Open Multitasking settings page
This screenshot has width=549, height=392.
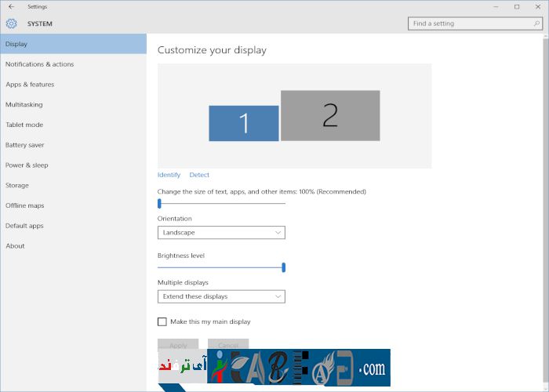click(24, 104)
